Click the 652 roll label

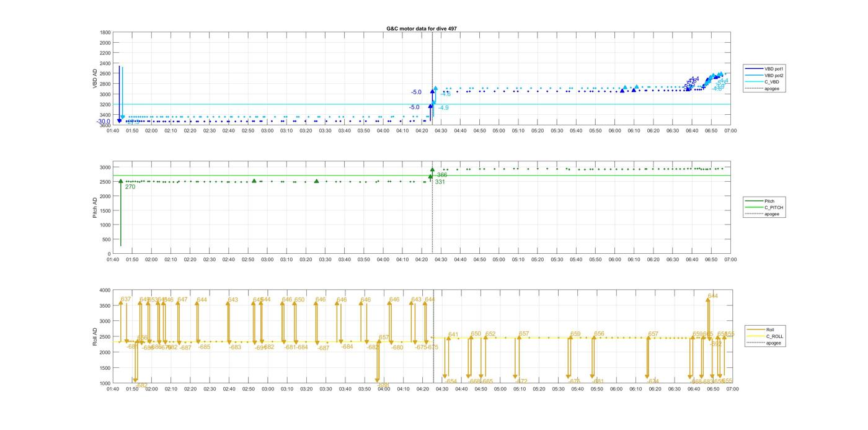coord(490,334)
